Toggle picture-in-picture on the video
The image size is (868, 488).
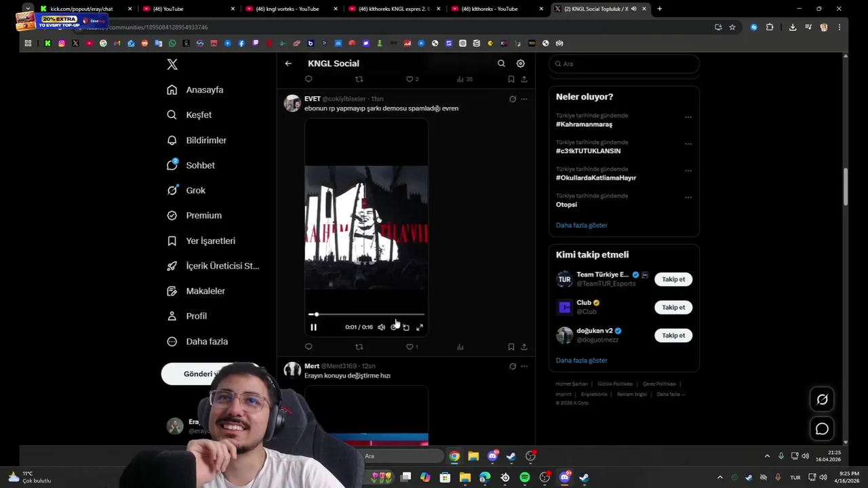pos(406,327)
